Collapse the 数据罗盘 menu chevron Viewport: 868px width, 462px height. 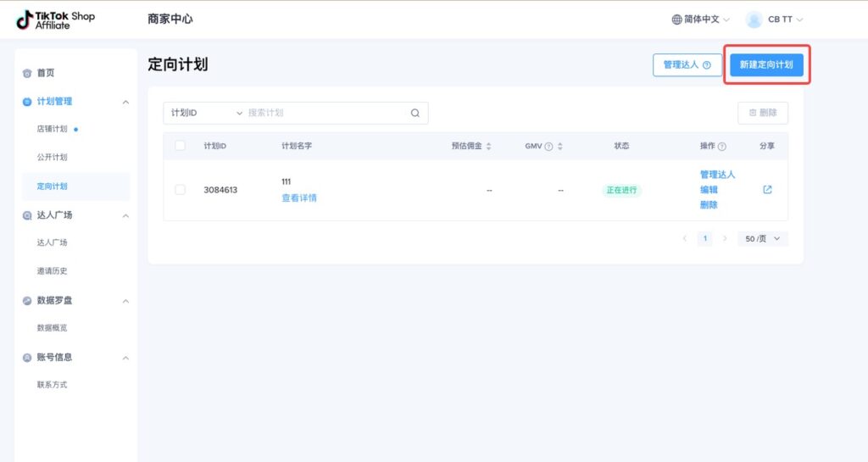(x=125, y=301)
